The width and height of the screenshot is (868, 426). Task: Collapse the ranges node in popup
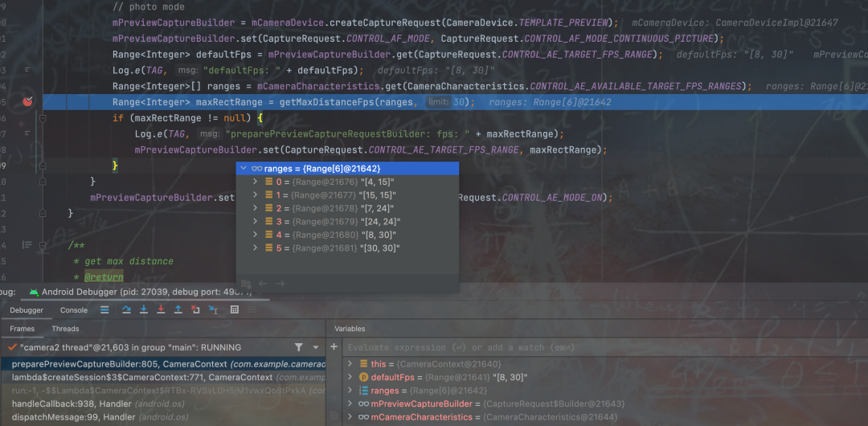tap(244, 169)
